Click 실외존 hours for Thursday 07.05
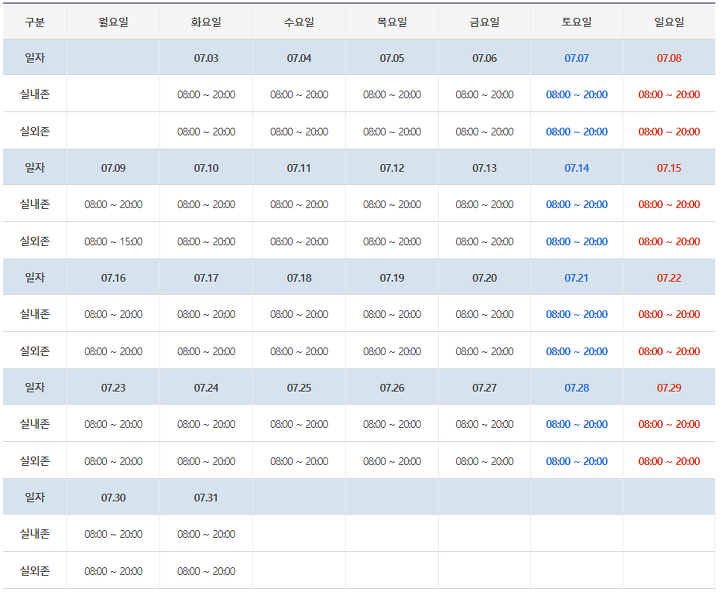Image resolution: width=720 pixels, height=592 pixels. click(392, 131)
